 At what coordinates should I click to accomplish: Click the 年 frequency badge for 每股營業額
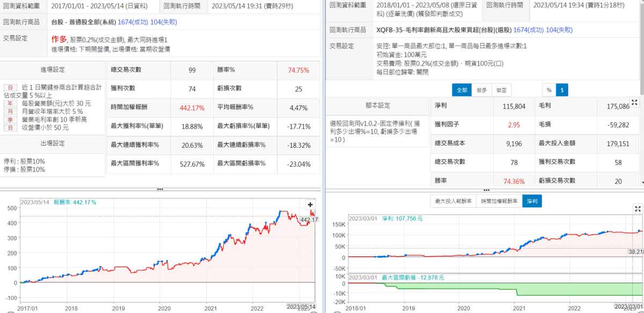pyautogui.click(x=9, y=103)
